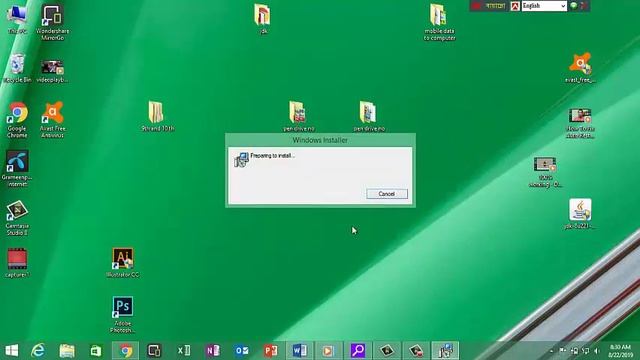The width and height of the screenshot is (640, 360).
Task: Switch to Windows Installer taskbar button
Action: pos(445,351)
